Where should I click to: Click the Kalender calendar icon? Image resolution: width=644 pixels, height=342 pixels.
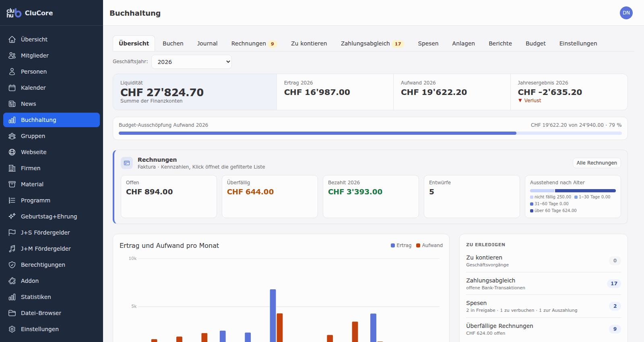[12, 88]
